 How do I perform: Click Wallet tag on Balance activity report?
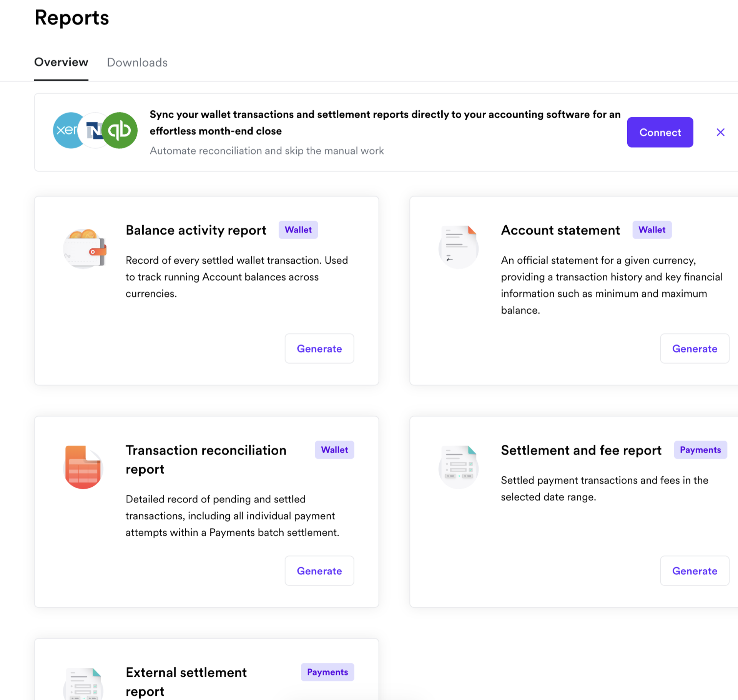(298, 230)
